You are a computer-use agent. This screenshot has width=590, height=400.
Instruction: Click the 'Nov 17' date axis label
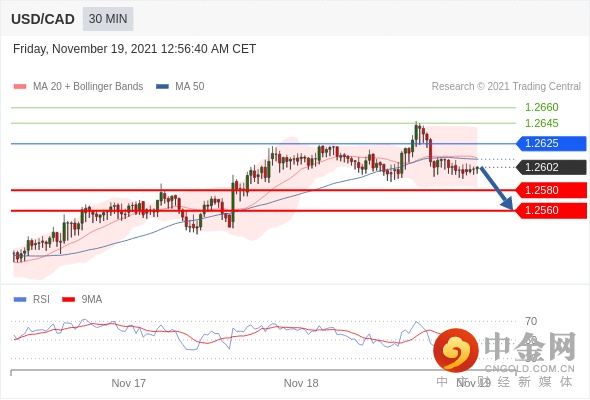pos(128,383)
